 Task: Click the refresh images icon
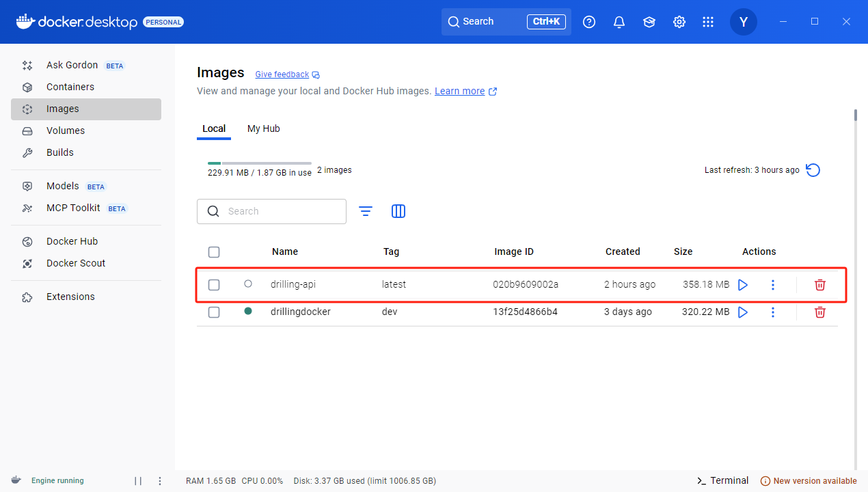pos(813,170)
